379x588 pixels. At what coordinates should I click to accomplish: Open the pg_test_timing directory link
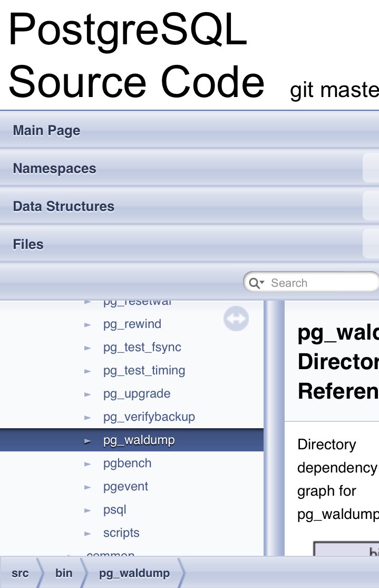click(x=144, y=371)
